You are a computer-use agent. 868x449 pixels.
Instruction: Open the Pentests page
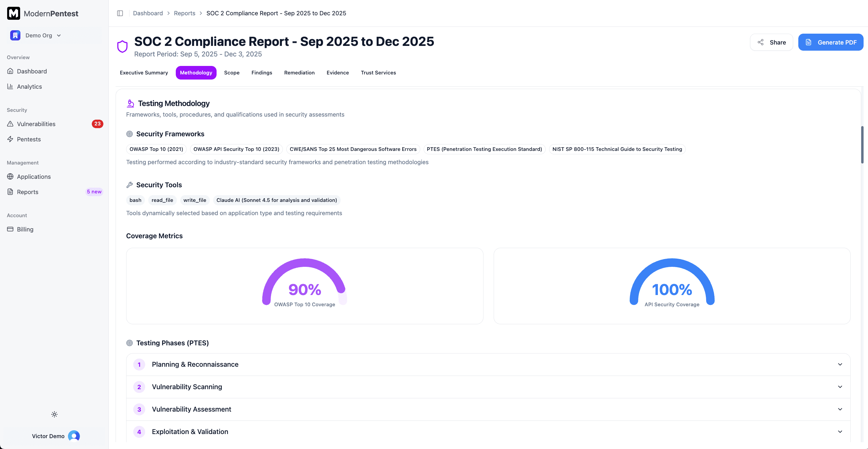click(x=29, y=139)
